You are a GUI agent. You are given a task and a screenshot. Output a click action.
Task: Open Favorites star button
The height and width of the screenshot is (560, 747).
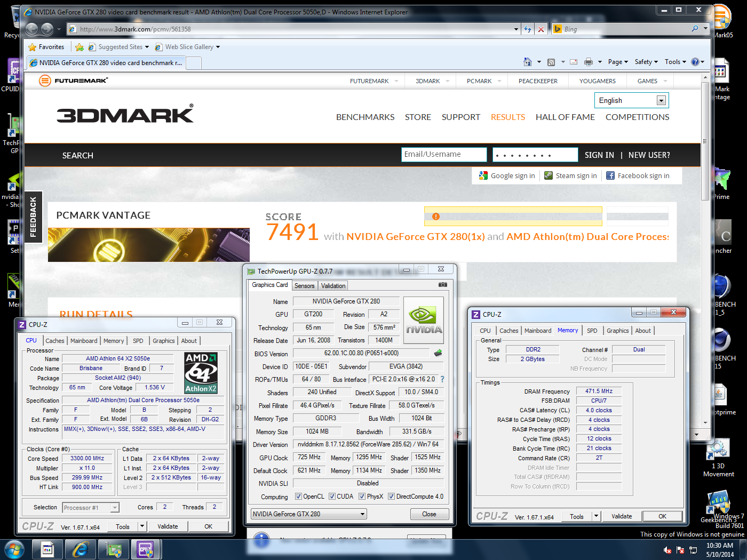[x=46, y=47]
